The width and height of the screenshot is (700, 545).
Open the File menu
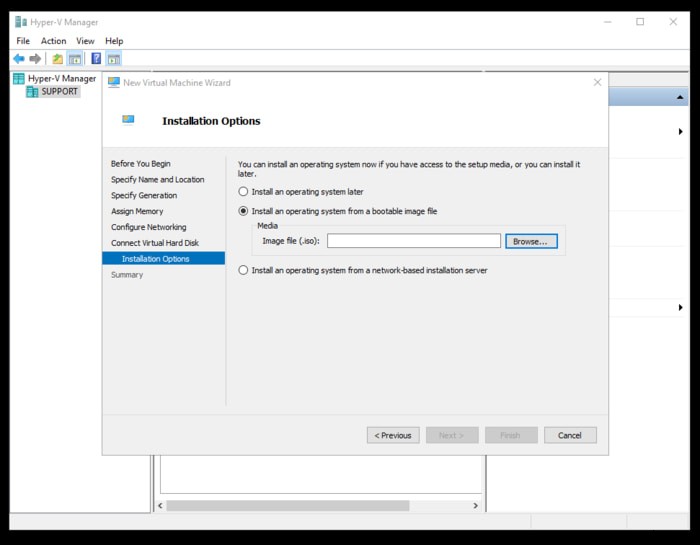click(x=23, y=41)
